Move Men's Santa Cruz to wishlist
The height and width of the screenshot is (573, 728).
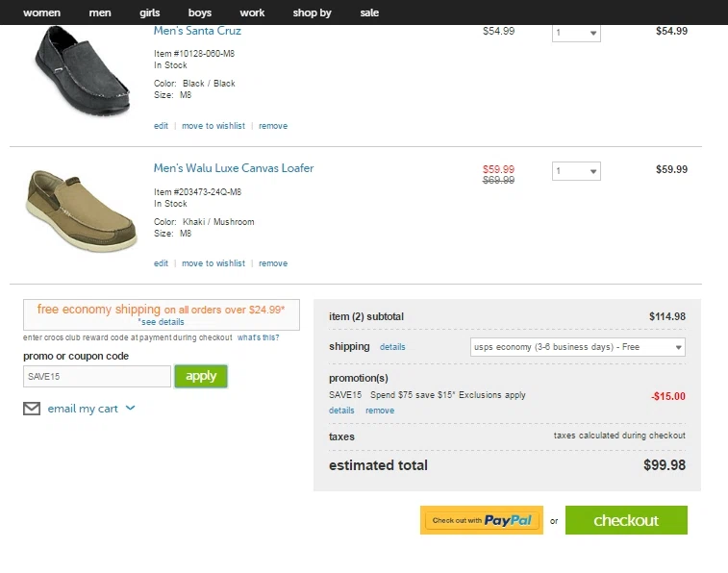click(213, 126)
